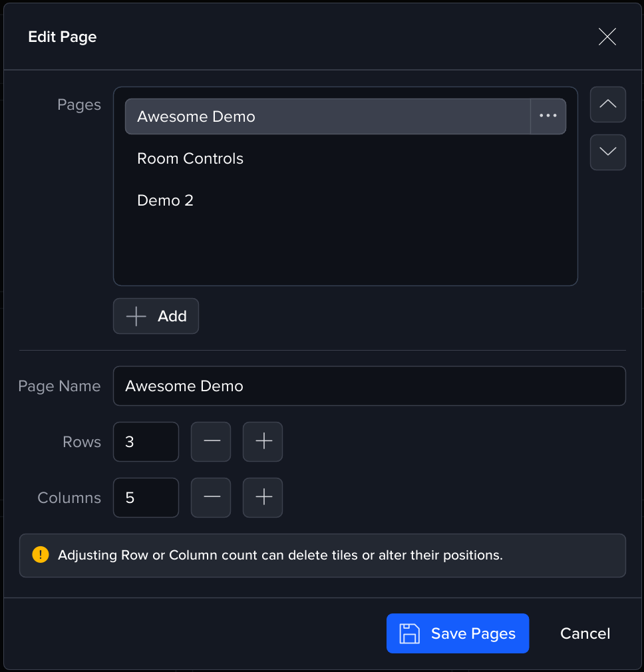This screenshot has width=644, height=672.
Task: Add a new page with the Add button
Action: click(x=156, y=316)
